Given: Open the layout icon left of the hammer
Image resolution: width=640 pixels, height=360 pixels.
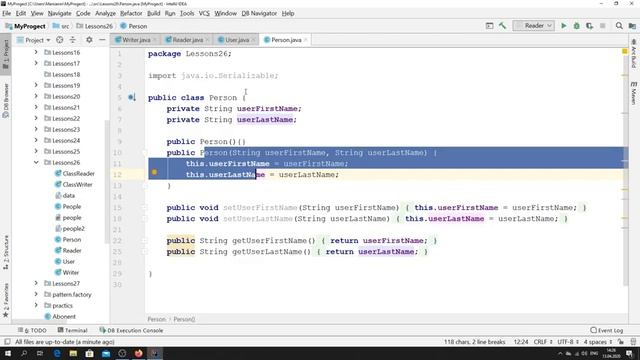Looking at the screenshot, I should pyautogui.click(x=489, y=26).
